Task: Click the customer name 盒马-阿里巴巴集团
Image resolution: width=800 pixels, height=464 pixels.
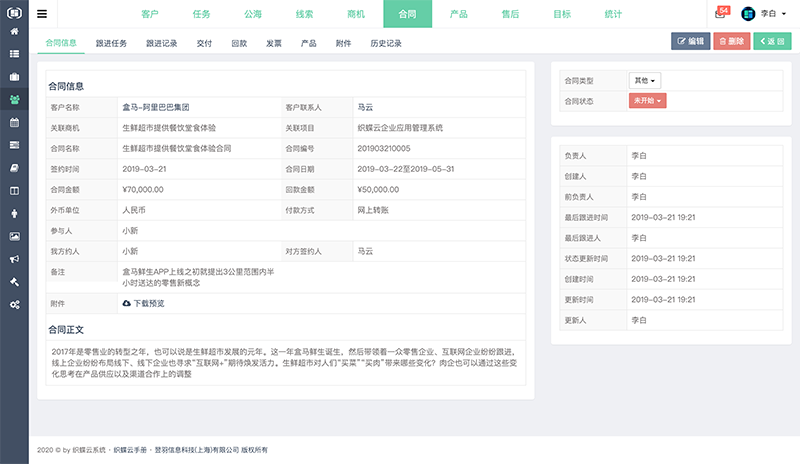Action: [156, 107]
